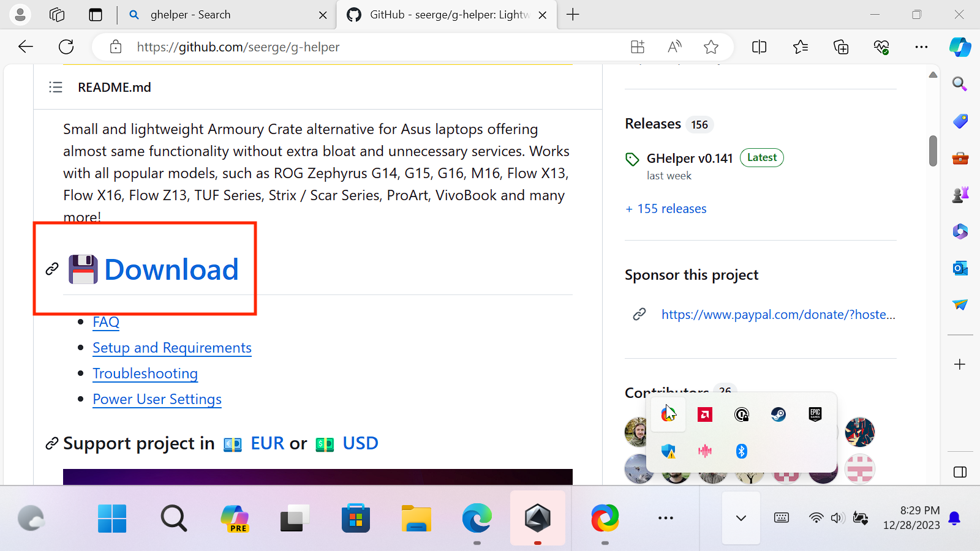
Task: Open Power User Settings link
Action: [x=157, y=399]
